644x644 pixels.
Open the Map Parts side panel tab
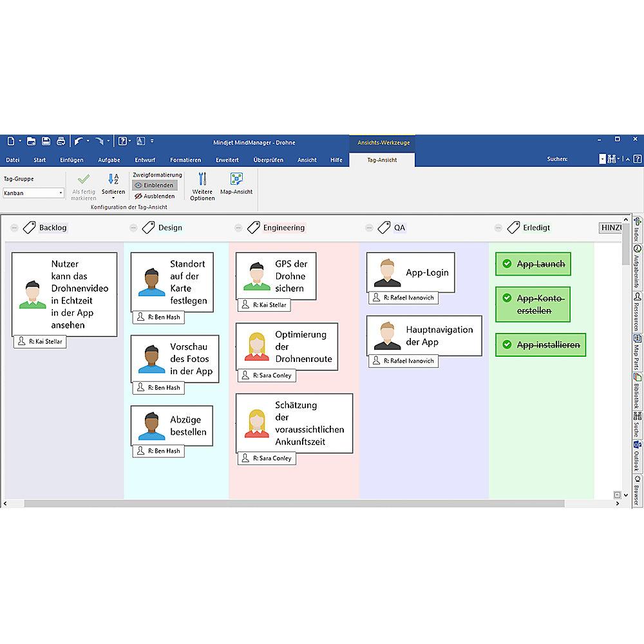tap(637, 352)
